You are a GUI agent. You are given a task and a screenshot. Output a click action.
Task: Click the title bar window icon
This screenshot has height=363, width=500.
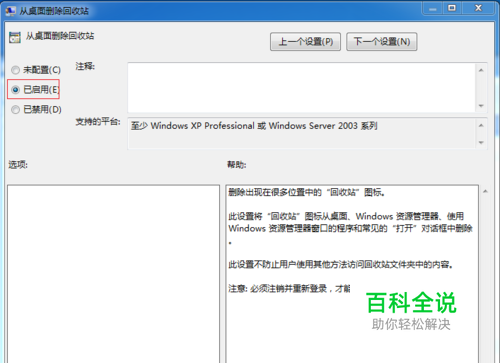(x=10, y=11)
